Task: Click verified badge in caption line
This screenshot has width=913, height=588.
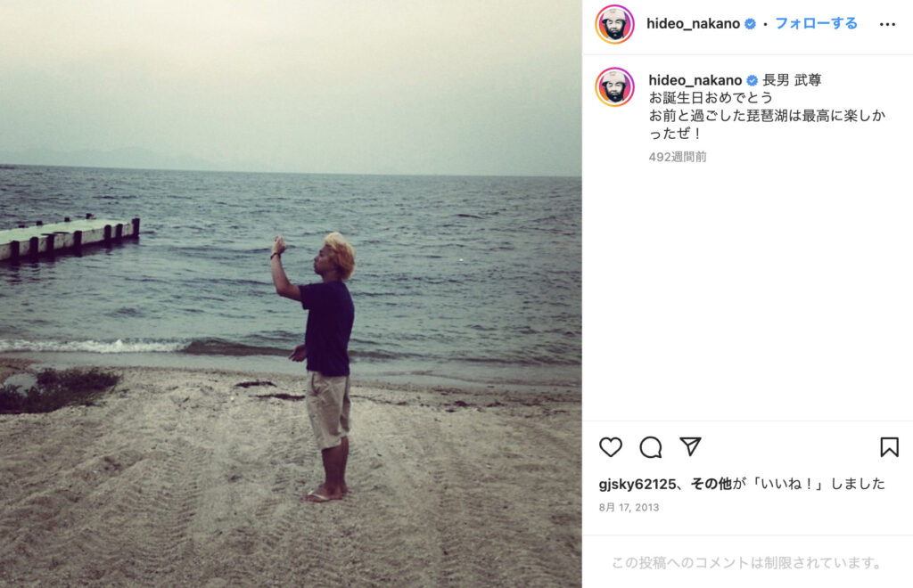Action: click(x=753, y=80)
